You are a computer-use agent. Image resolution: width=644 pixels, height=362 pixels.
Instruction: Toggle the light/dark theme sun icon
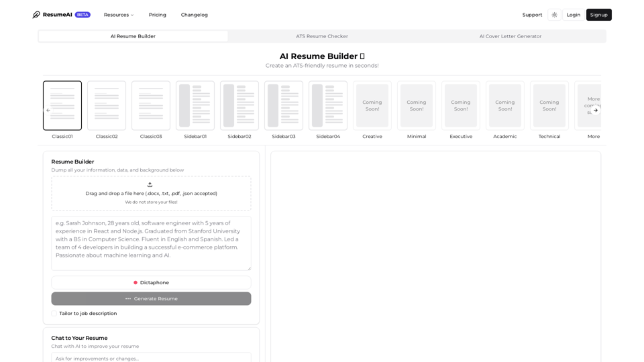click(554, 15)
